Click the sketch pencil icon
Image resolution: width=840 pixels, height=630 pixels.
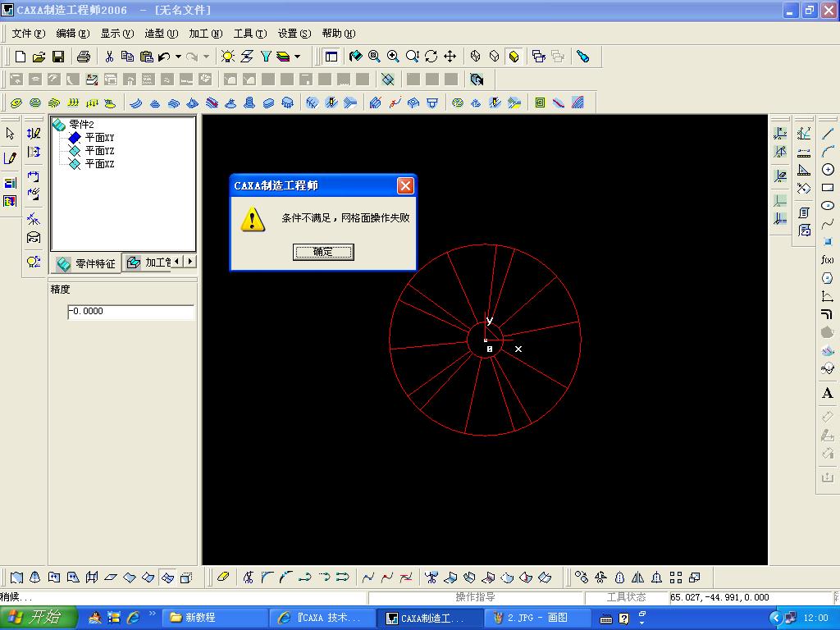click(10, 158)
